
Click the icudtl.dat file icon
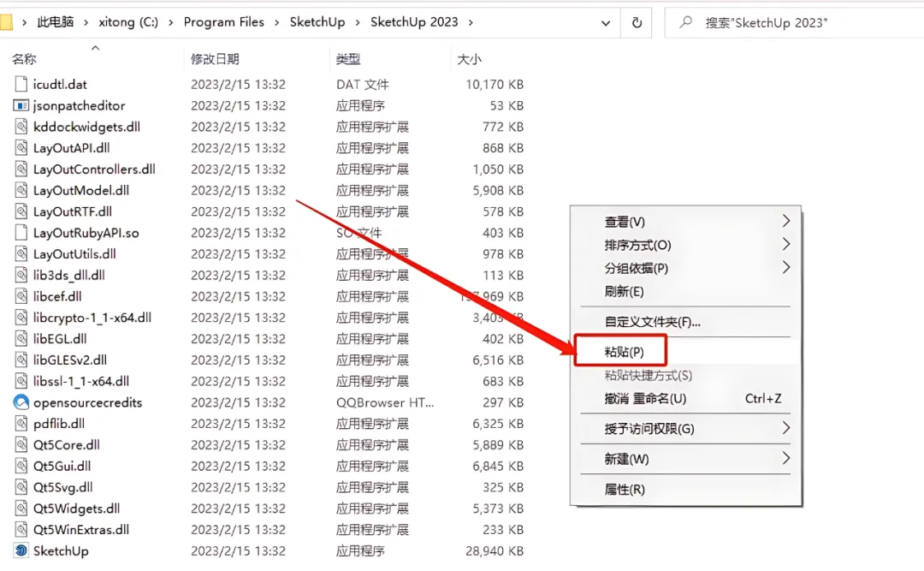coord(21,85)
